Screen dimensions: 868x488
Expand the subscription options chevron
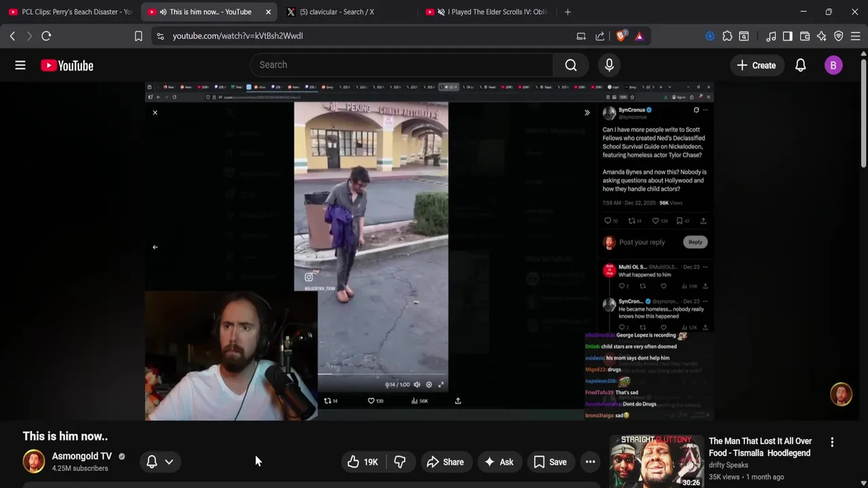click(169, 462)
